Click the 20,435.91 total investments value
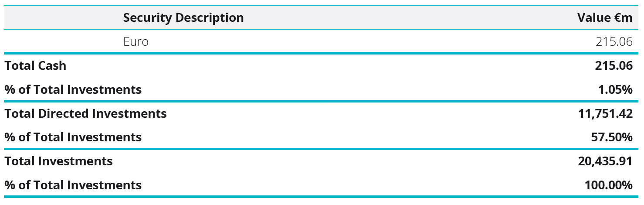644x205 pixels. [x=605, y=161]
